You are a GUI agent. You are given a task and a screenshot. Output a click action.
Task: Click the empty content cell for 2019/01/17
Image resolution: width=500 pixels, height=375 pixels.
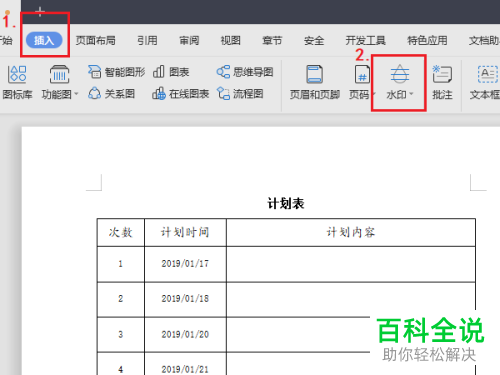tap(351, 264)
